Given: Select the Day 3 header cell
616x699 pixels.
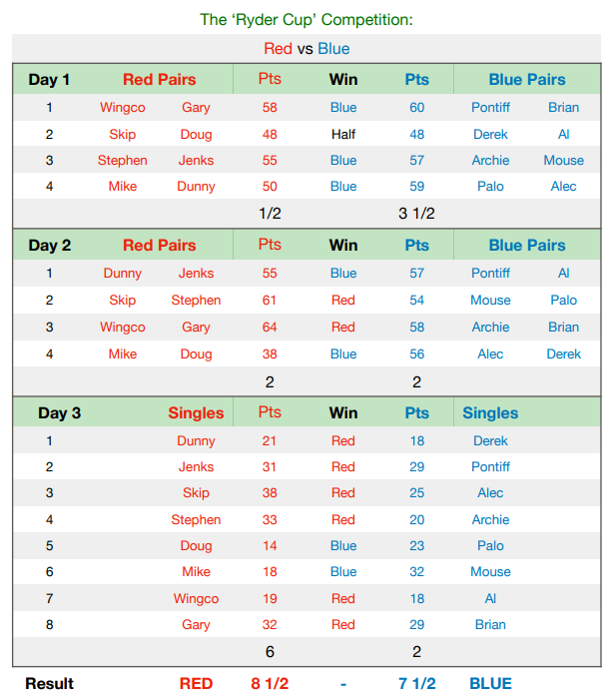Looking at the screenshot, I should point(59,412).
